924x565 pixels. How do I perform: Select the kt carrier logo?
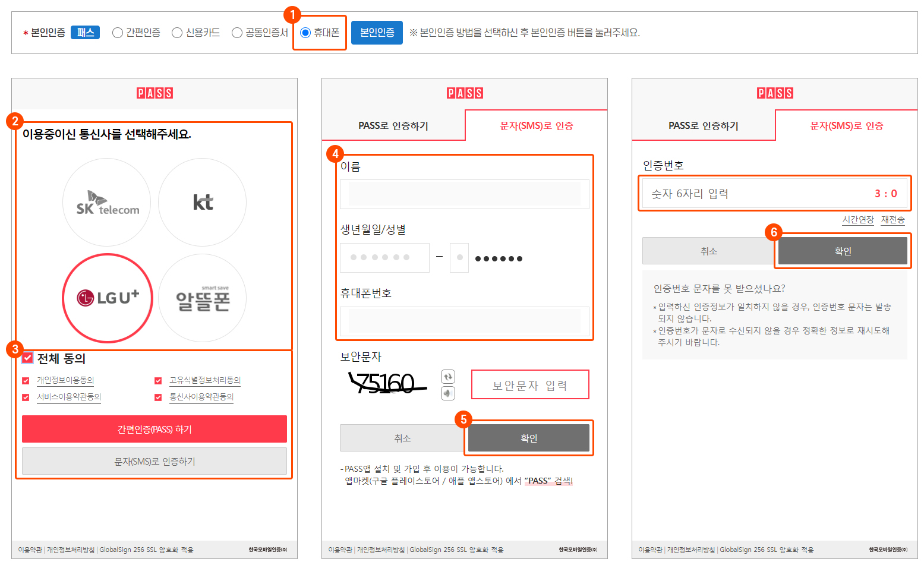tap(203, 203)
